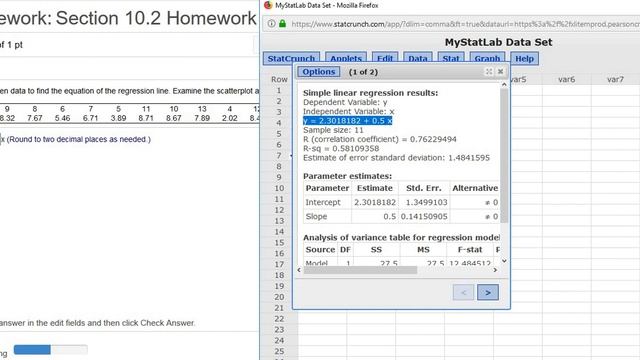Click the error standard deviation estimate line
The height and width of the screenshot is (360, 640).
click(x=396, y=158)
